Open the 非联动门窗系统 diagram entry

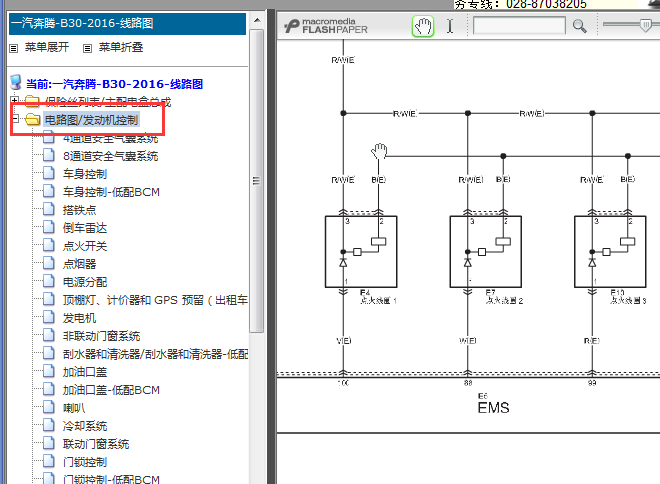point(101,336)
